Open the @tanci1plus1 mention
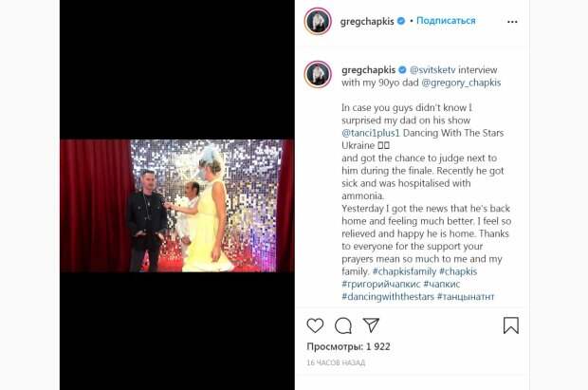 [x=371, y=133]
